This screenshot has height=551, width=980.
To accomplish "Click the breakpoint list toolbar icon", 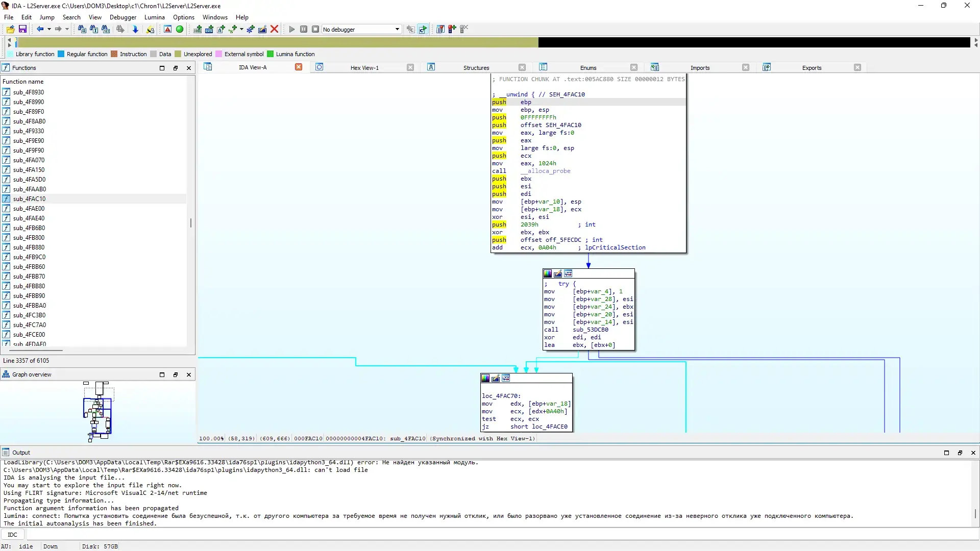I will tap(440, 29).
